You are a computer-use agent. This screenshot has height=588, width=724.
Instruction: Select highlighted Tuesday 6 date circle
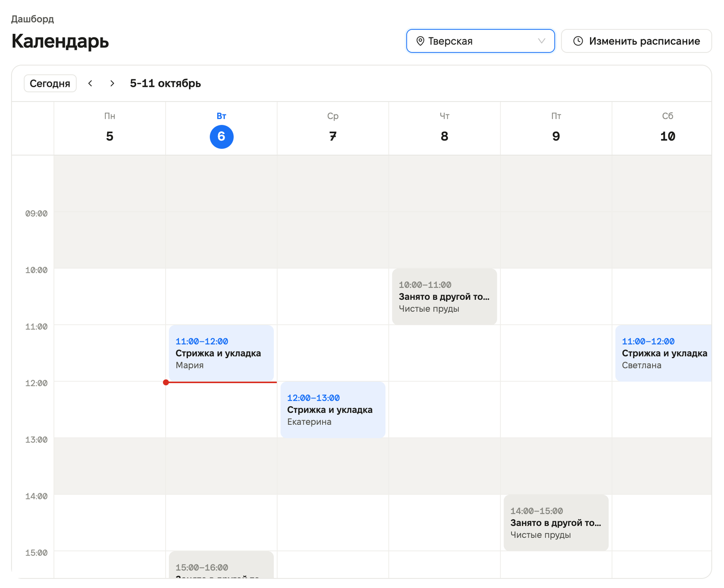pos(221,137)
